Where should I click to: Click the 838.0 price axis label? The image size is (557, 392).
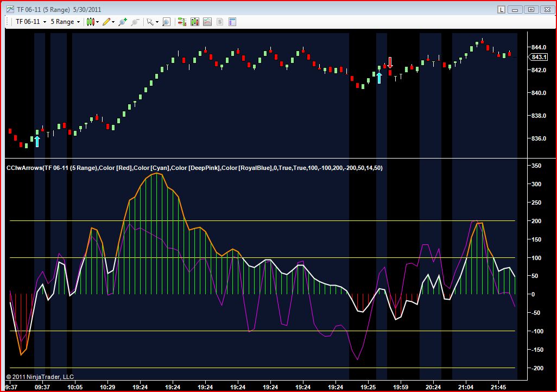click(x=539, y=116)
